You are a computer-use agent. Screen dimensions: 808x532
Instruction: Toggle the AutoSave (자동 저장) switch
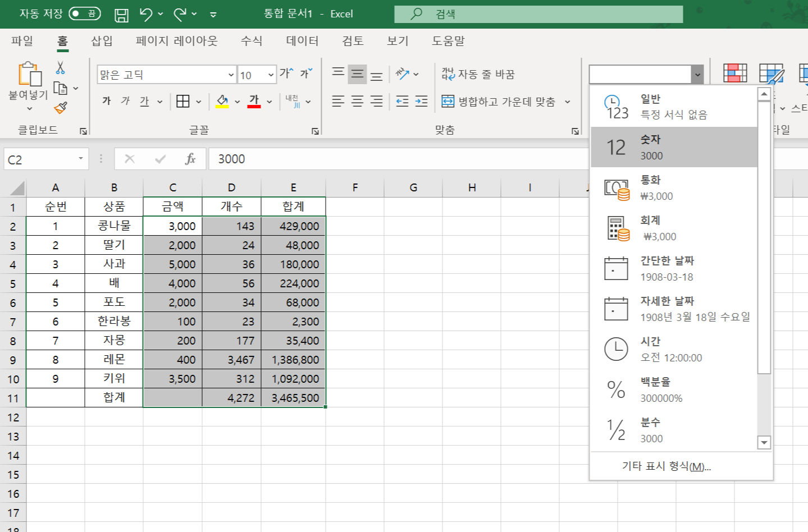85,13
